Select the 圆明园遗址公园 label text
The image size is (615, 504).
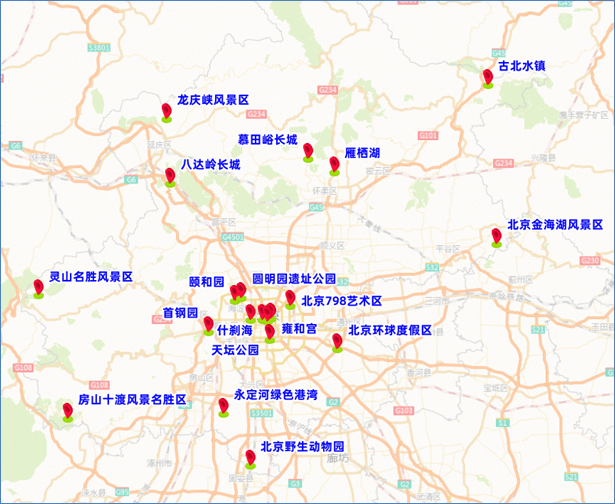click(293, 278)
